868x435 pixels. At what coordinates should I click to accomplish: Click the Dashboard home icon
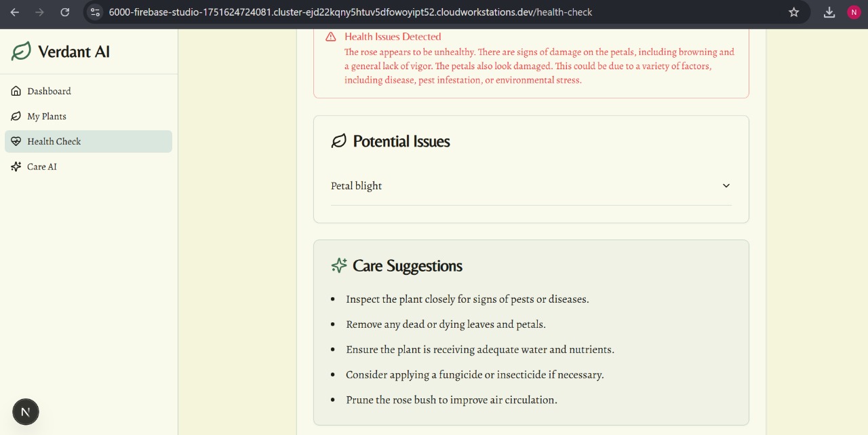pyautogui.click(x=16, y=91)
